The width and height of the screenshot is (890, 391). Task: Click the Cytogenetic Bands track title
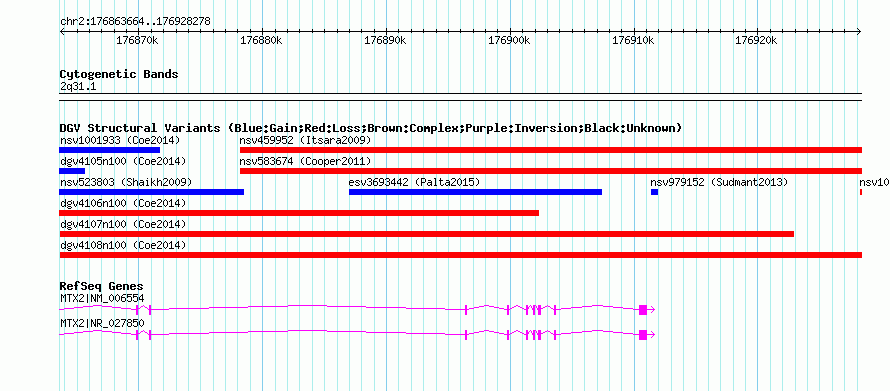pyautogui.click(x=119, y=74)
